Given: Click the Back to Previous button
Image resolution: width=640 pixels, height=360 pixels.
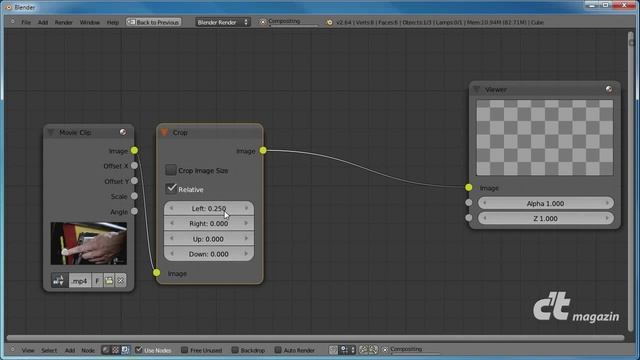Looking at the screenshot, I should pos(154,22).
